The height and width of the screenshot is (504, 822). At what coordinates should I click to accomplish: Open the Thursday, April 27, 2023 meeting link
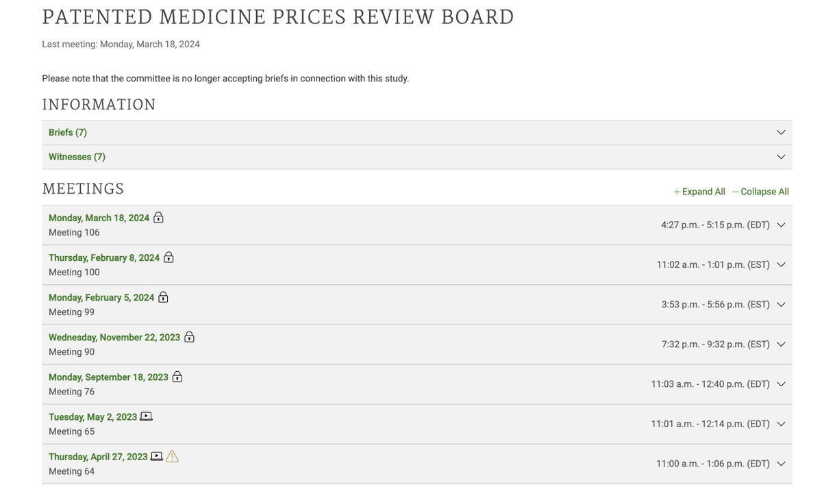point(98,456)
